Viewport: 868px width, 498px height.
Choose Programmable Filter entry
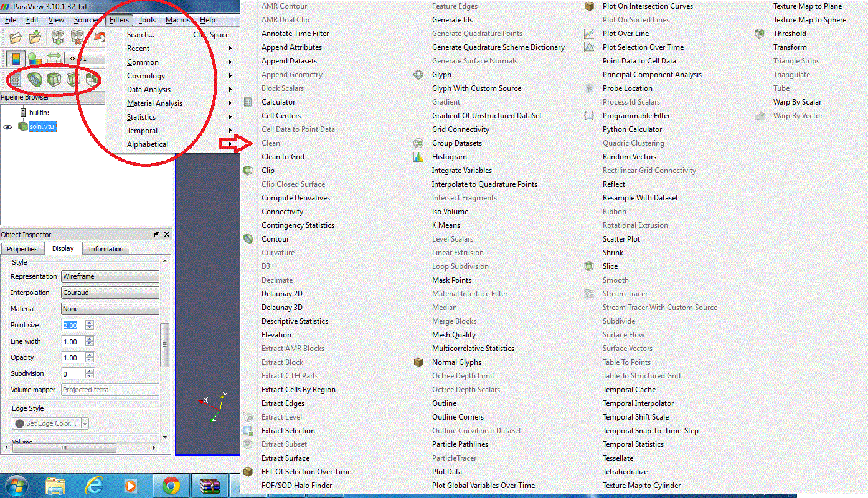pos(636,116)
